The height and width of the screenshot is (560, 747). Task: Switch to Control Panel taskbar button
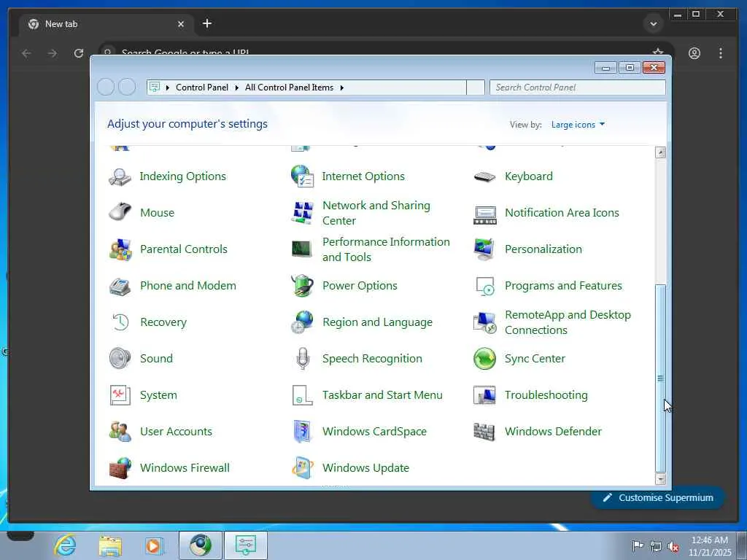[245, 545]
